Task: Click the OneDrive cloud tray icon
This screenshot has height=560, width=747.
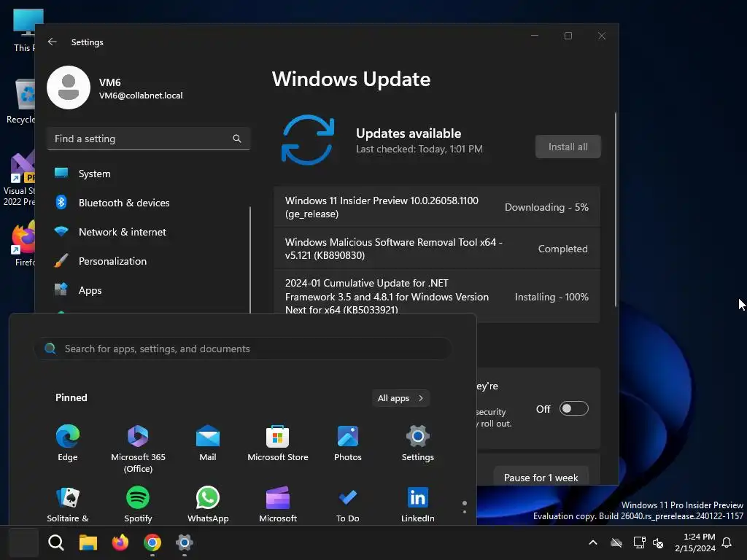Action: point(616,542)
